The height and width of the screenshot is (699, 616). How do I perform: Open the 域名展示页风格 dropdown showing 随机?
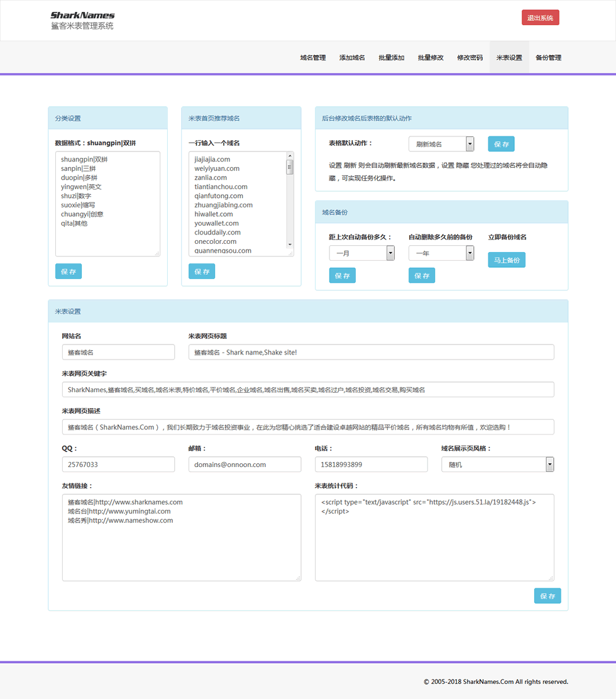point(497,465)
